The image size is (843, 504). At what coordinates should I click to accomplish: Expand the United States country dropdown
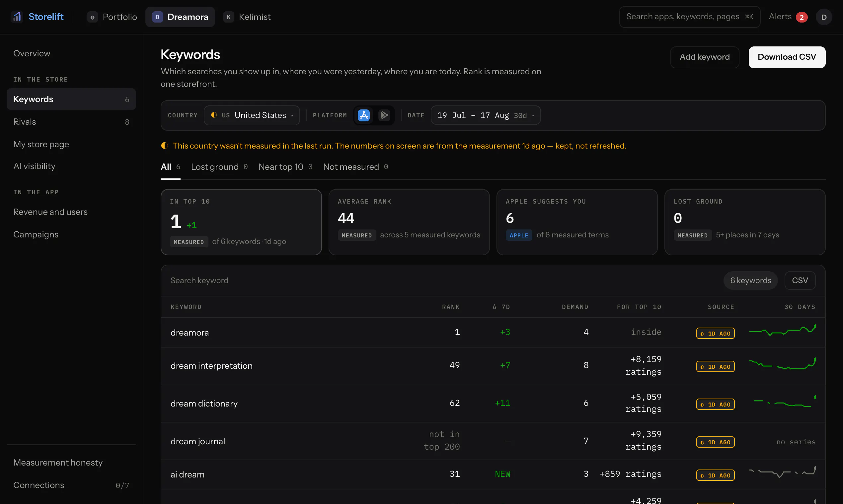click(252, 115)
